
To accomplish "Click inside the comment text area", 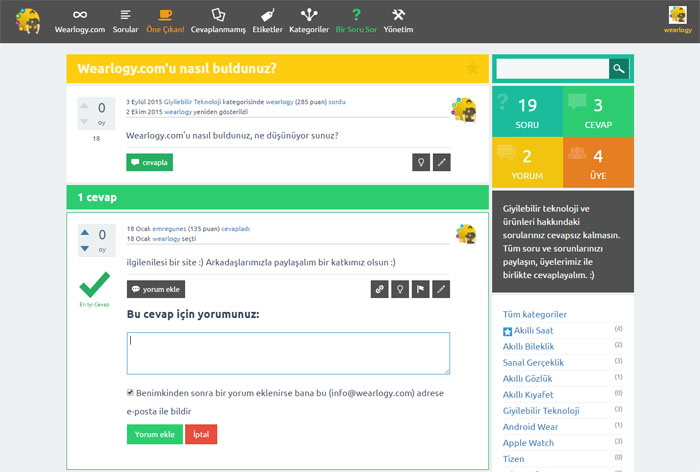I will [288, 353].
